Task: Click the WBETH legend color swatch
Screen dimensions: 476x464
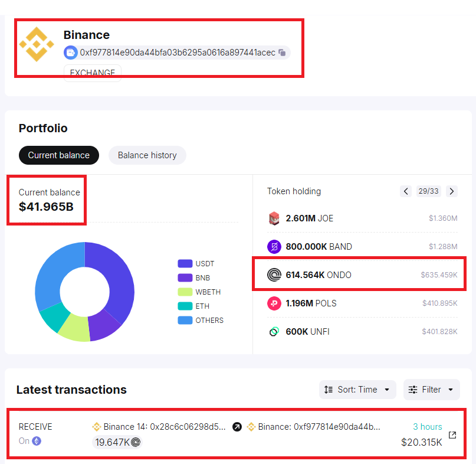Action: click(x=185, y=292)
